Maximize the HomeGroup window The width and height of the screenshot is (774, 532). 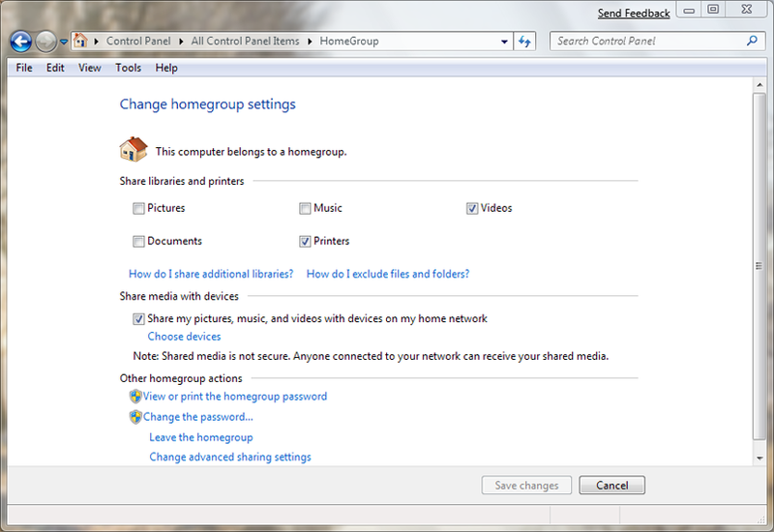(713, 10)
